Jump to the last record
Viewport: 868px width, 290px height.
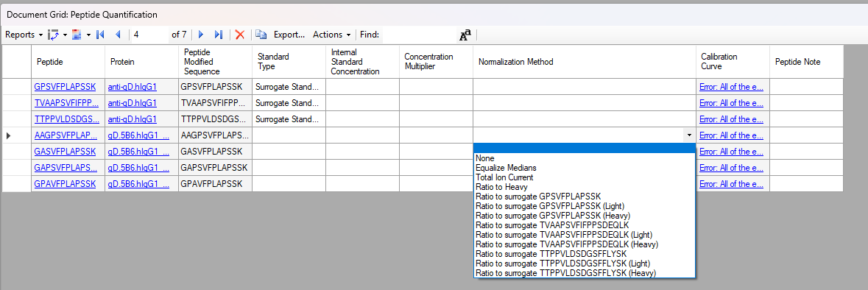coord(218,35)
